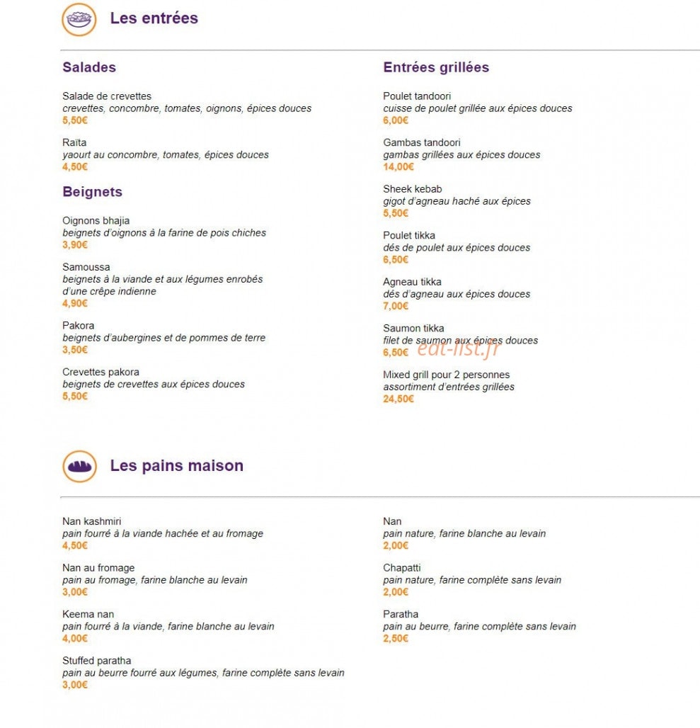Choose the Raïta menu item

(74, 142)
